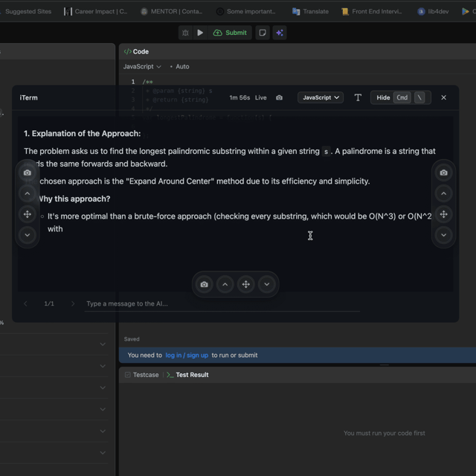Click the down arrow in bottom control group
The image size is (476, 476).
coord(266,284)
